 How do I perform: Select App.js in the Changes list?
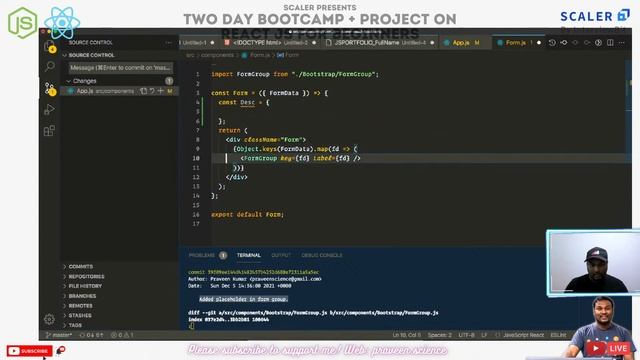tap(120, 91)
